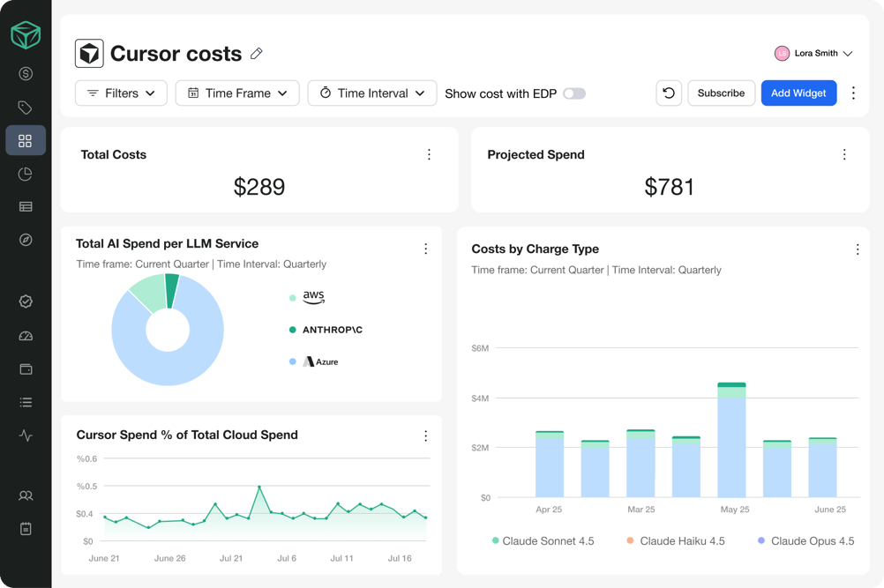Click the $289 Total Costs value
The width and height of the screenshot is (884, 588).
pyautogui.click(x=259, y=187)
